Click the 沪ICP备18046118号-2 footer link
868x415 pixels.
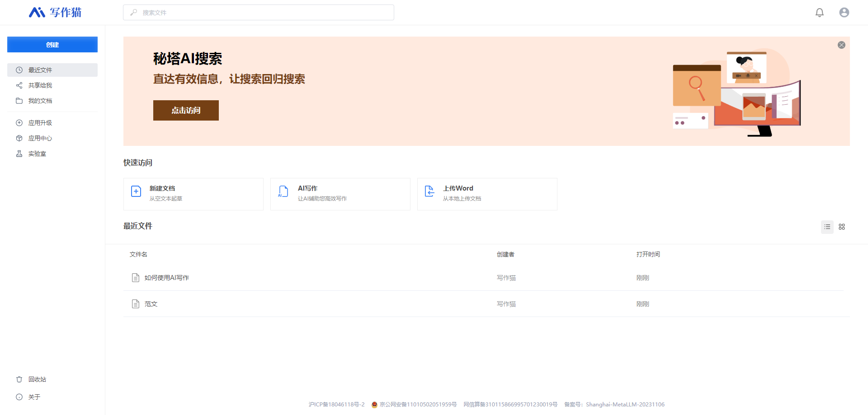coord(336,404)
